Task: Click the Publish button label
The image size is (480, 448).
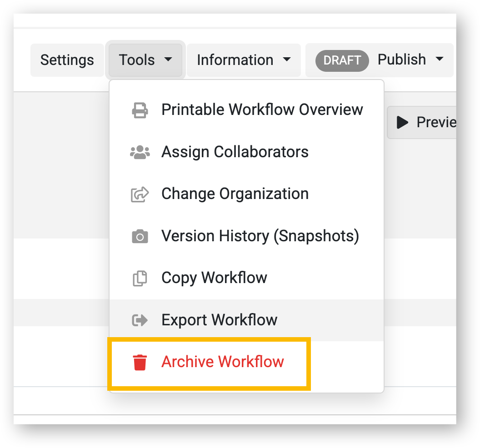Action: click(x=402, y=60)
